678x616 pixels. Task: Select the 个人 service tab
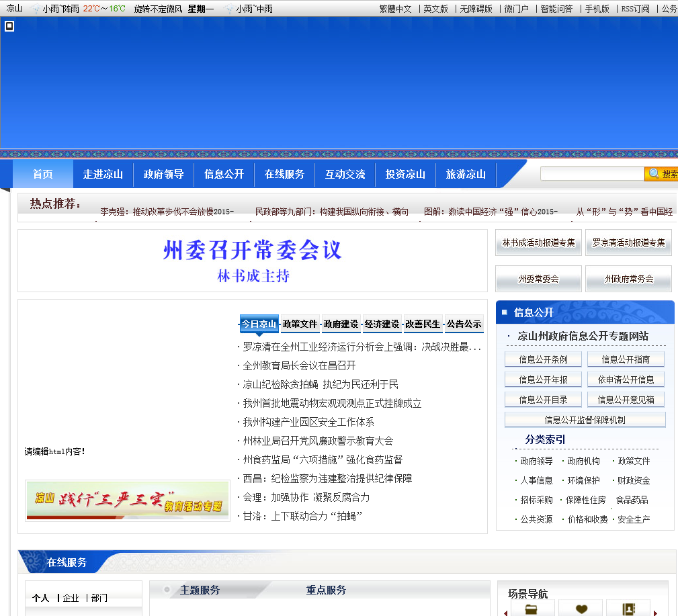40,598
